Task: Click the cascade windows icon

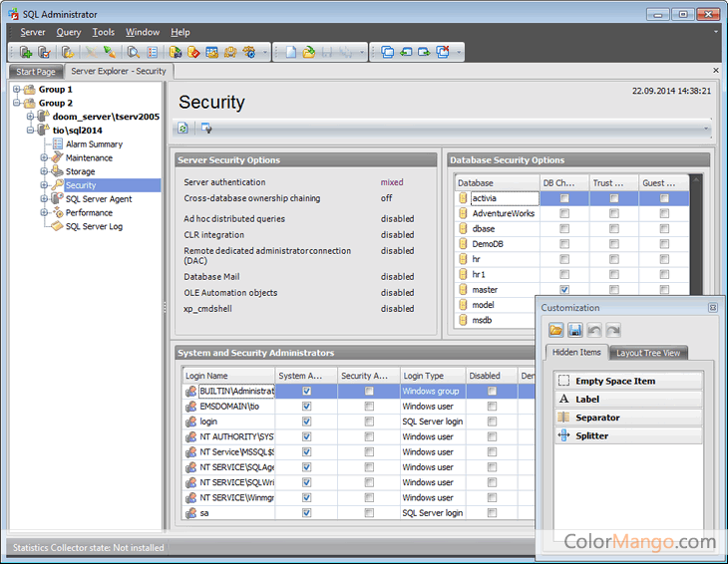Action: point(387,52)
